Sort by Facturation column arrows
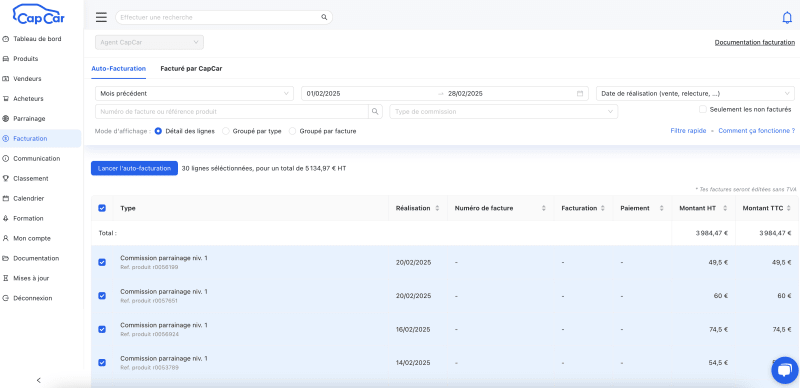 pos(603,208)
